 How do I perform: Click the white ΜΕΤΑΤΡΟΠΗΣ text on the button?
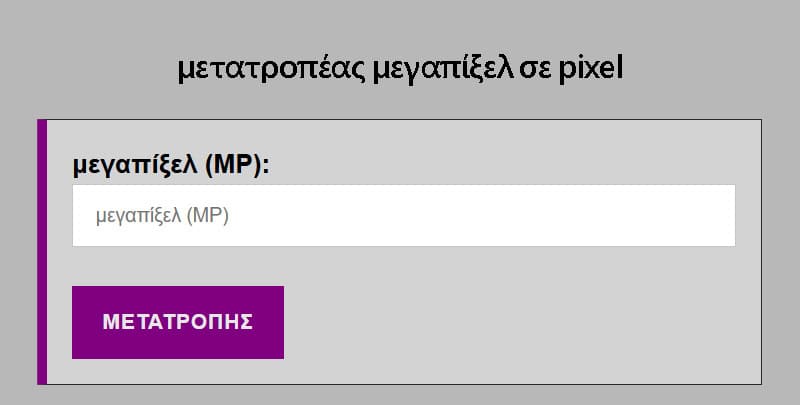(x=178, y=322)
